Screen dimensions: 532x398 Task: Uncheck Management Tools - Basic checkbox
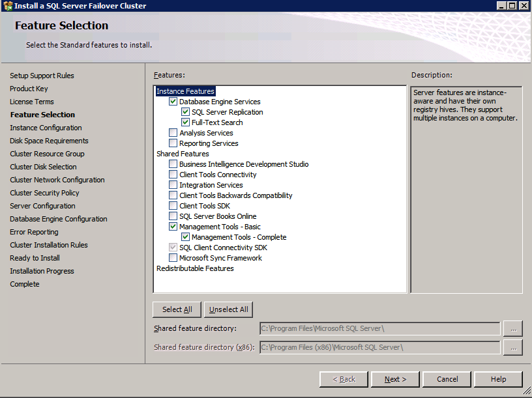173,227
